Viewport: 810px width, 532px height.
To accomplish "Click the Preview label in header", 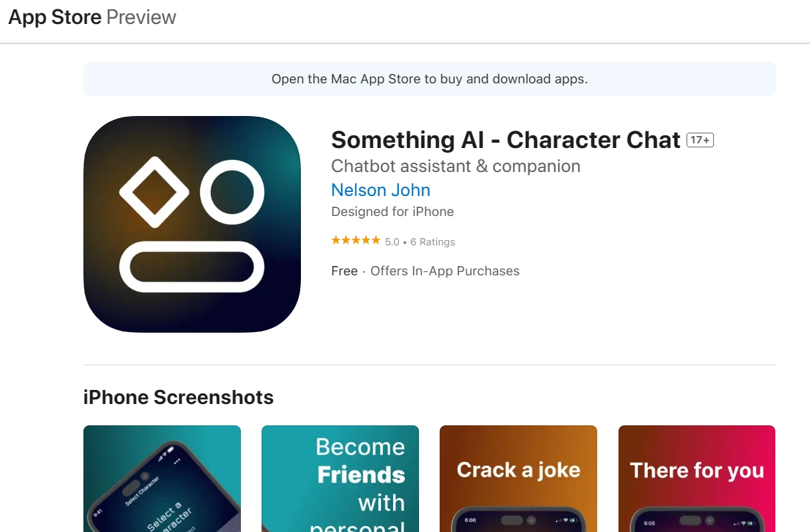I will point(141,17).
